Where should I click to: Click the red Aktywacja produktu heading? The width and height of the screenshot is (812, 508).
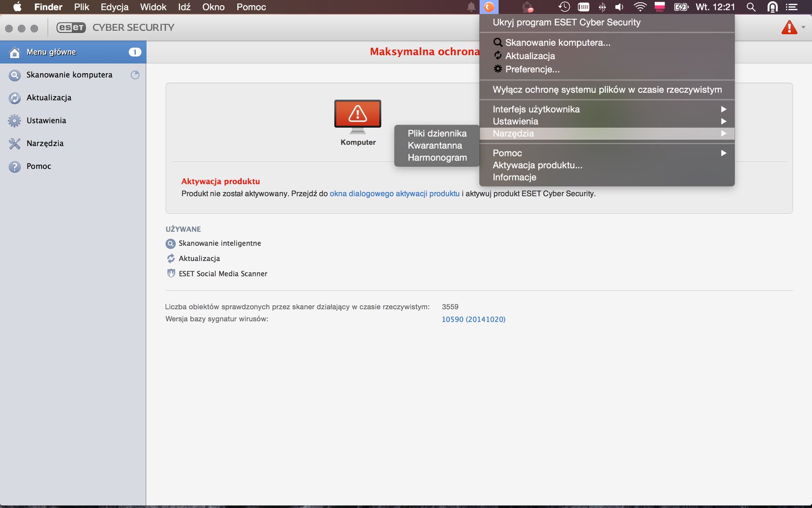[220, 181]
